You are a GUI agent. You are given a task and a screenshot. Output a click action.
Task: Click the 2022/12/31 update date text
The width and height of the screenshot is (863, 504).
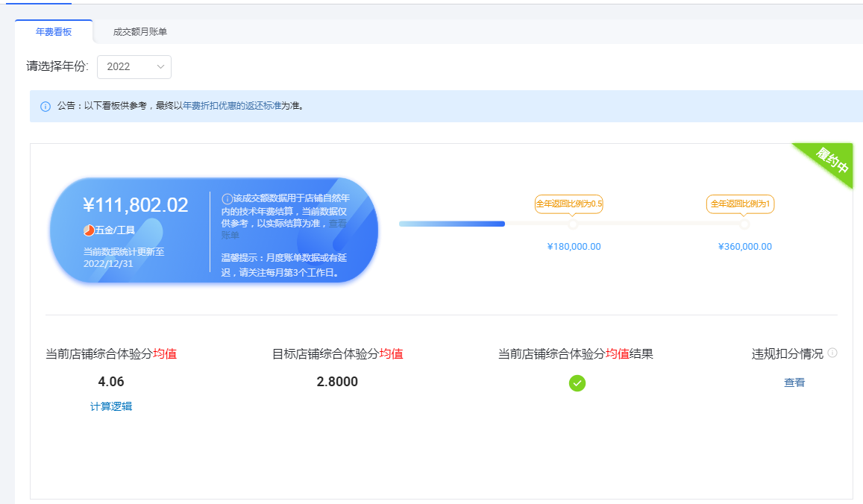pos(108,263)
